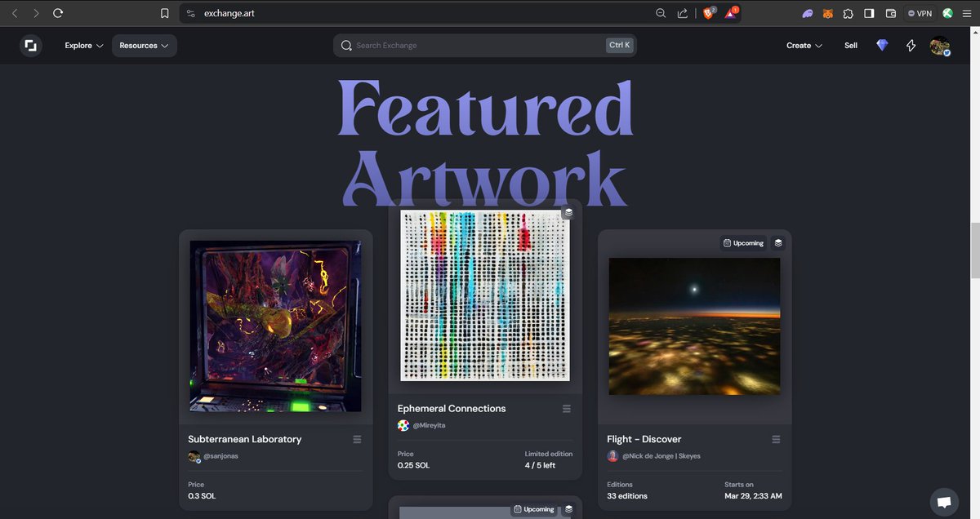Click editions stack icon on Flight - Discover
The height and width of the screenshot is (519, 980).
pos(778,242)
